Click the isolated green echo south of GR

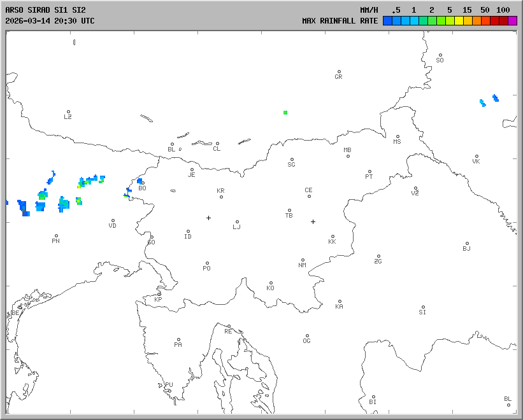click(x=285, y=113)
